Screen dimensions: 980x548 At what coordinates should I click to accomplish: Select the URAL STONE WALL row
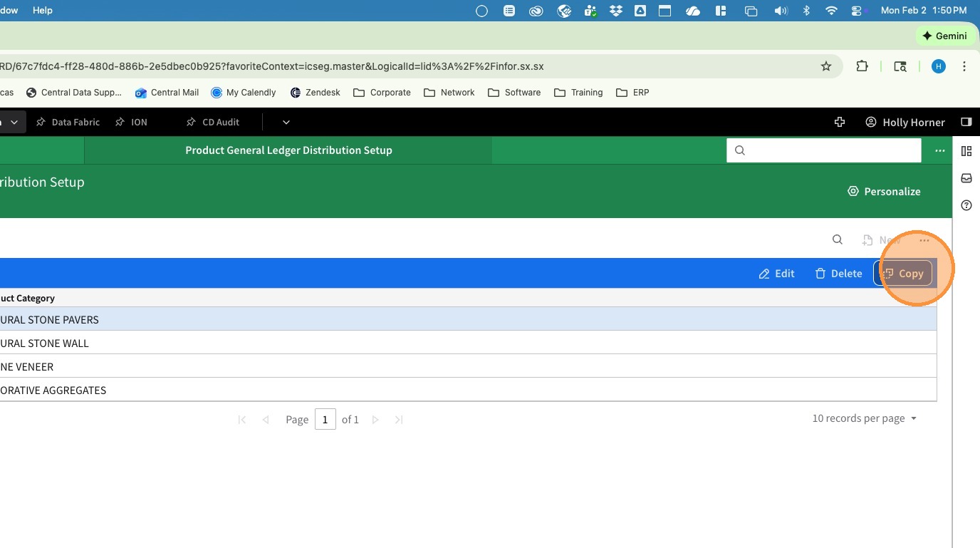click(x=468, y=343)
